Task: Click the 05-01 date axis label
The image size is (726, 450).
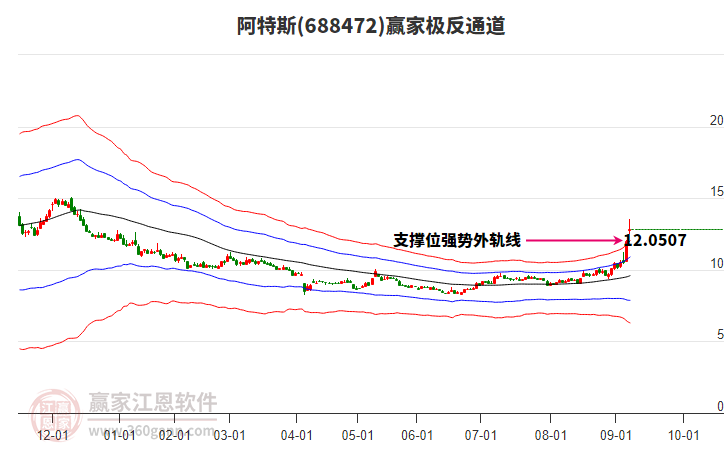Action: (x=357, y=435)
